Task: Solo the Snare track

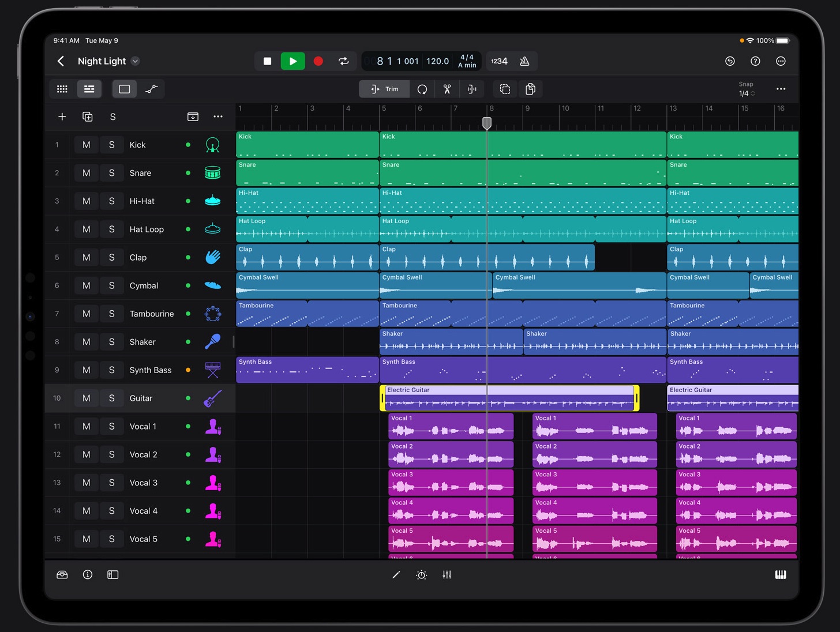Action: tap(112, 173)
